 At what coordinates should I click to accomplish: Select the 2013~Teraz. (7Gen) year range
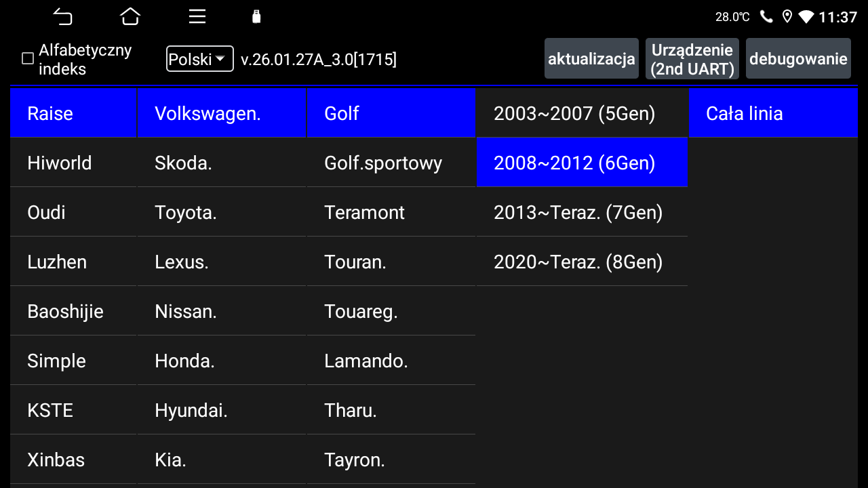582,212
